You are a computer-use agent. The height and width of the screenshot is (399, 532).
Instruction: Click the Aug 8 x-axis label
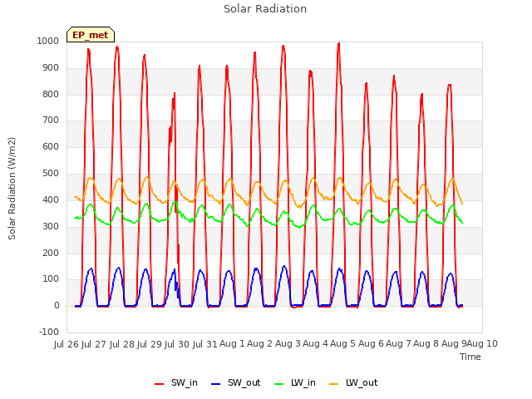pyautogui.click(x=426, y=344)
